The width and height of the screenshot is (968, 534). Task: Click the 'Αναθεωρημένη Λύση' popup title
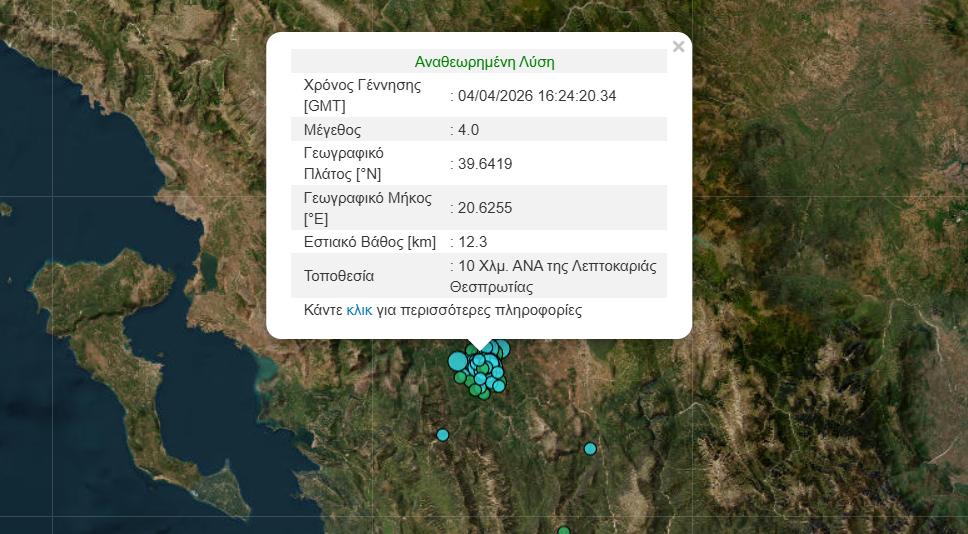coord(484,62)
